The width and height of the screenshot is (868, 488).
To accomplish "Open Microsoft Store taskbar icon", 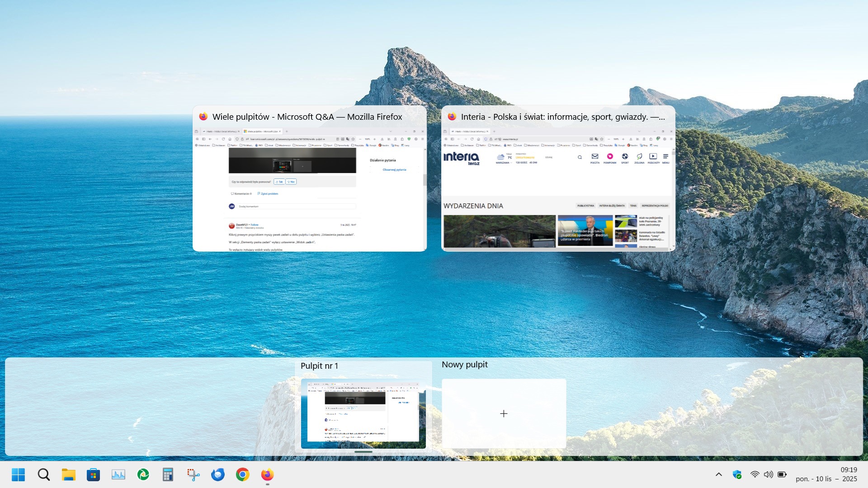I will (94, 474).
